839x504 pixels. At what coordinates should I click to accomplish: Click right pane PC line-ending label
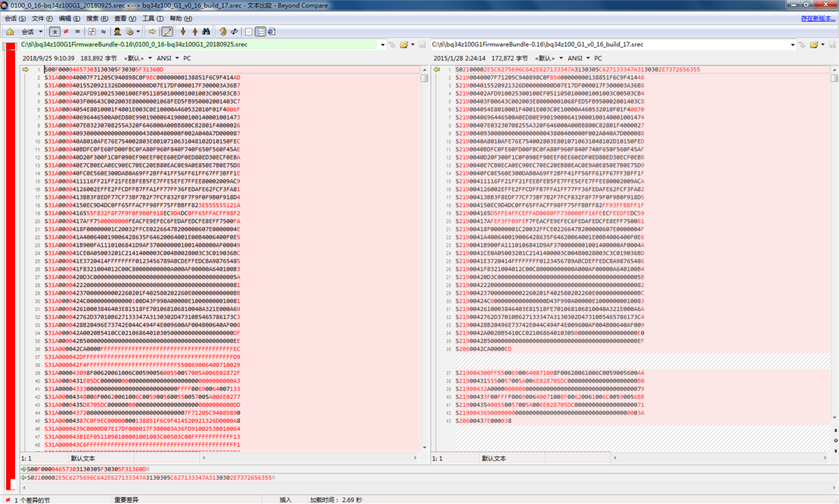coord(598,59)
